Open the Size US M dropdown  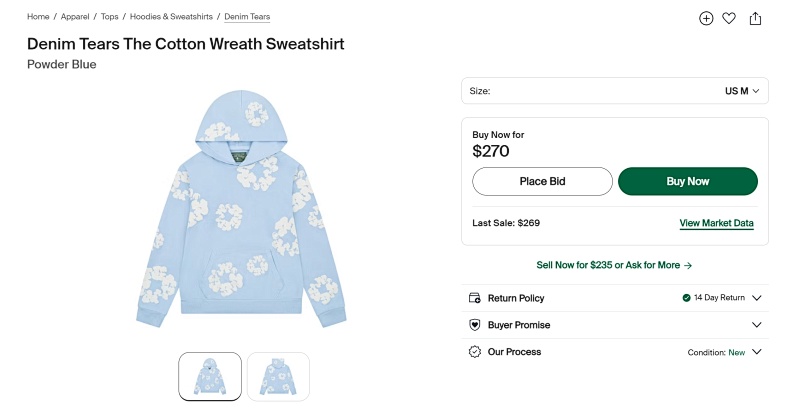click(615, 91)
